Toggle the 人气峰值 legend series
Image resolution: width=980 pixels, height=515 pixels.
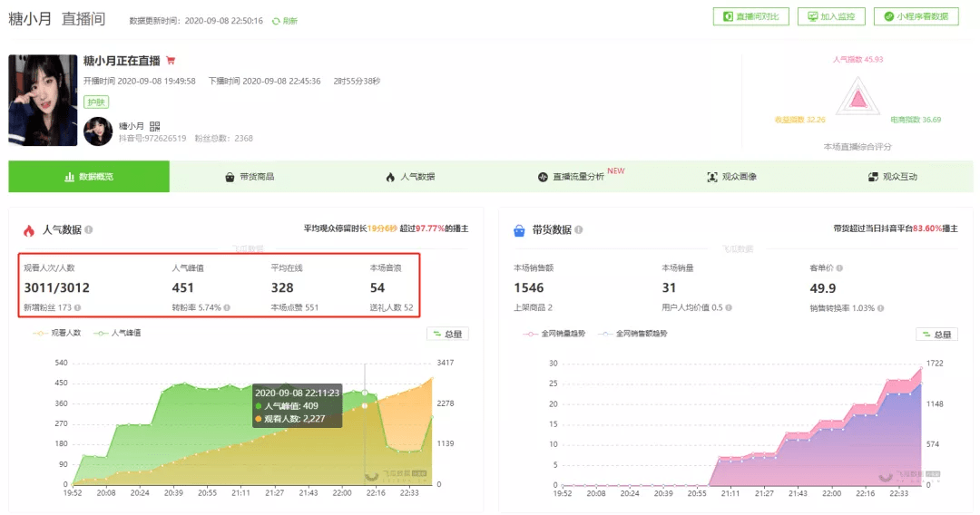(x=117, y=334)
